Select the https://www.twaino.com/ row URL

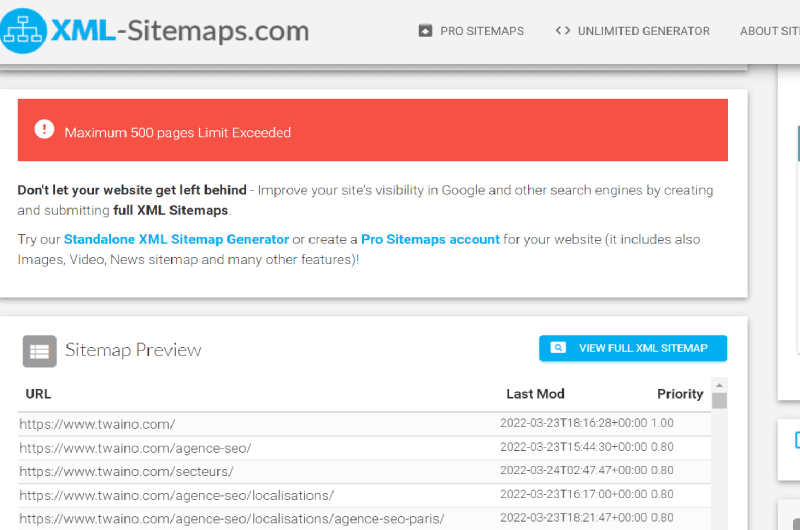[x=97, y=424]
